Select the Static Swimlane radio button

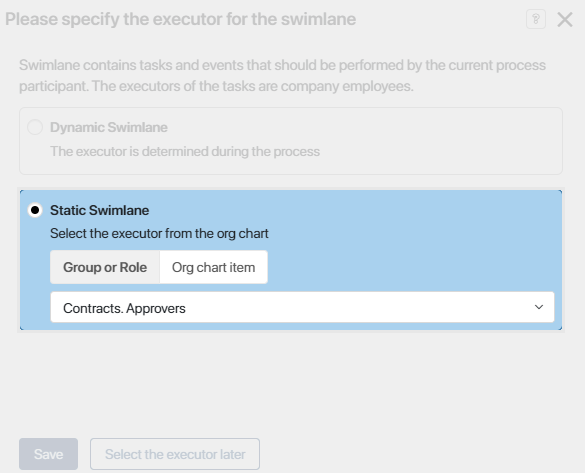(35, 210)
